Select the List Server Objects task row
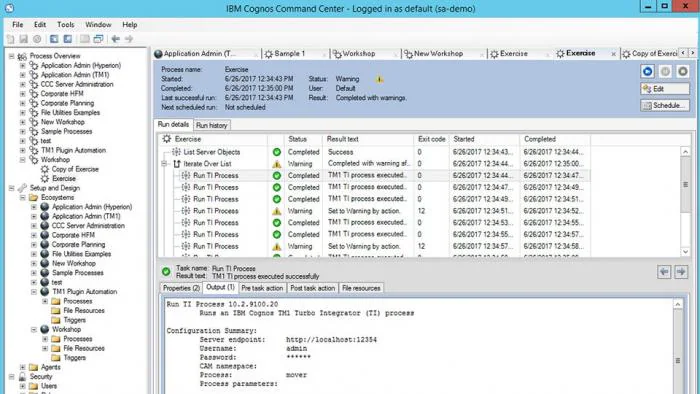 point(374,152)
